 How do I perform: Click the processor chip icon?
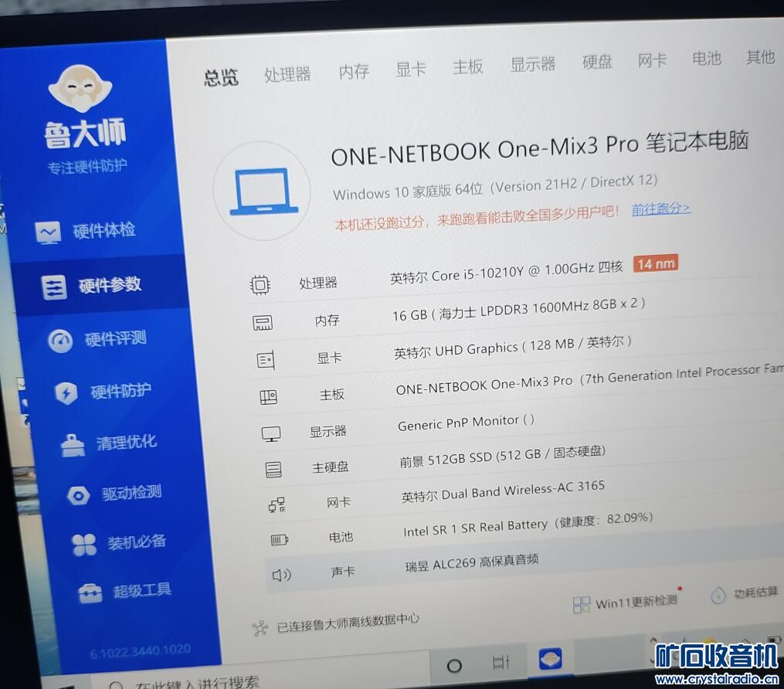coord(260,285)
